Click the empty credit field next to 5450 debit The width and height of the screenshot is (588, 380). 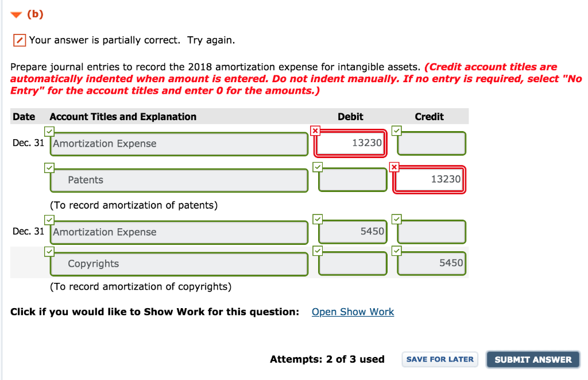(x=431, y=232)
